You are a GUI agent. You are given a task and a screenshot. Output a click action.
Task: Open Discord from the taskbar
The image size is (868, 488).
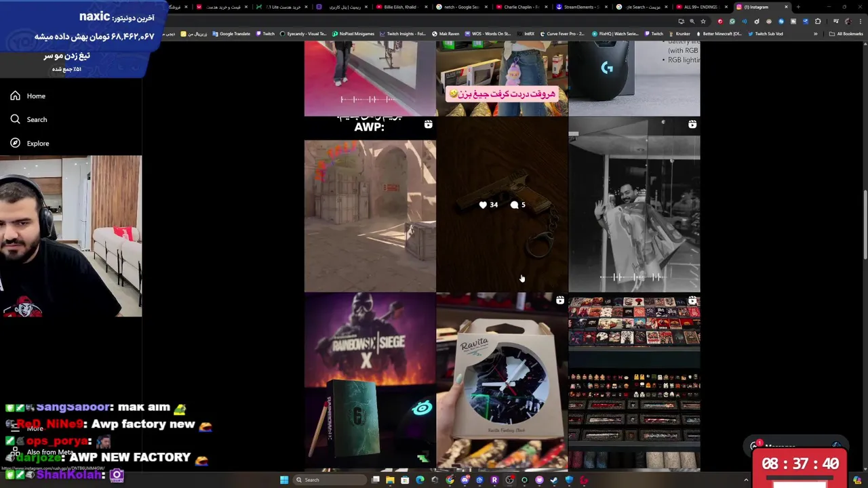[465, 480]
